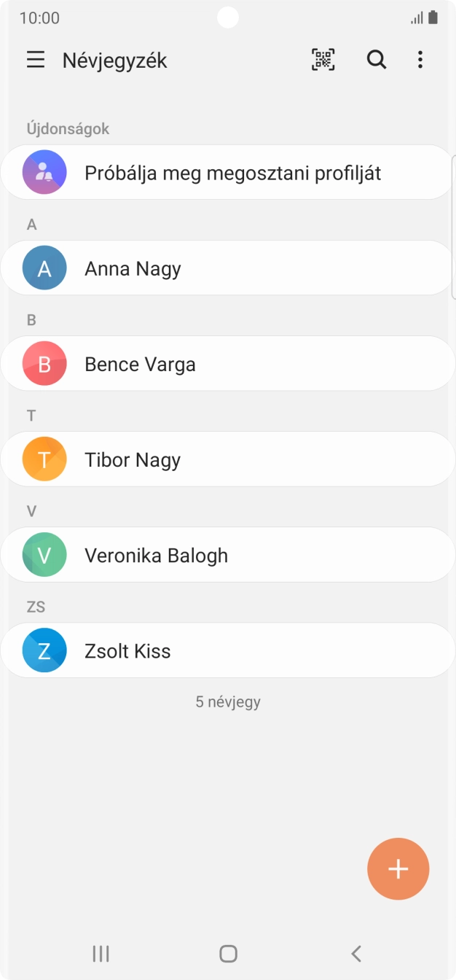The width and height of the screenshot is (456, 980).
Task: Tap the QR code scanner icon
Action: [x=323, y=60]
